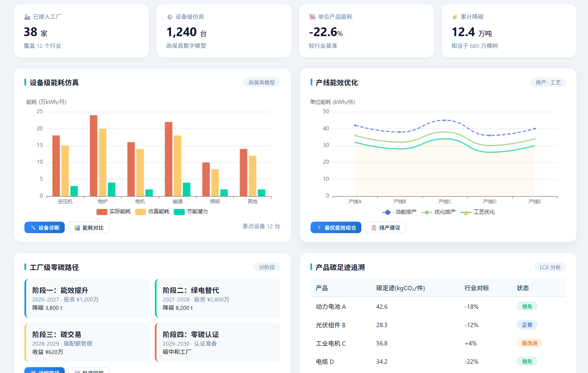
Task: Click the lightning icon in 最优能效组合
Action: point(319,228)
